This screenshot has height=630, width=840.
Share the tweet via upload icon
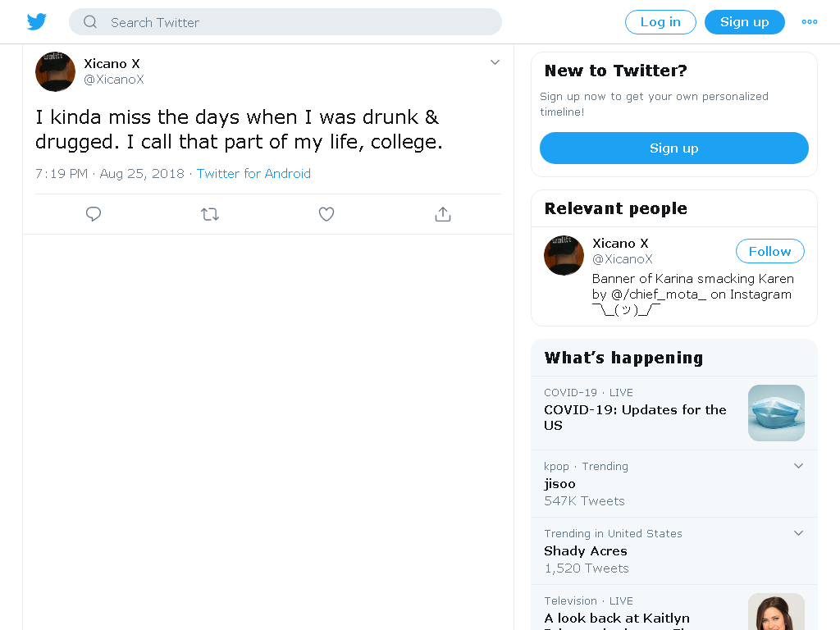coord(442,214)
